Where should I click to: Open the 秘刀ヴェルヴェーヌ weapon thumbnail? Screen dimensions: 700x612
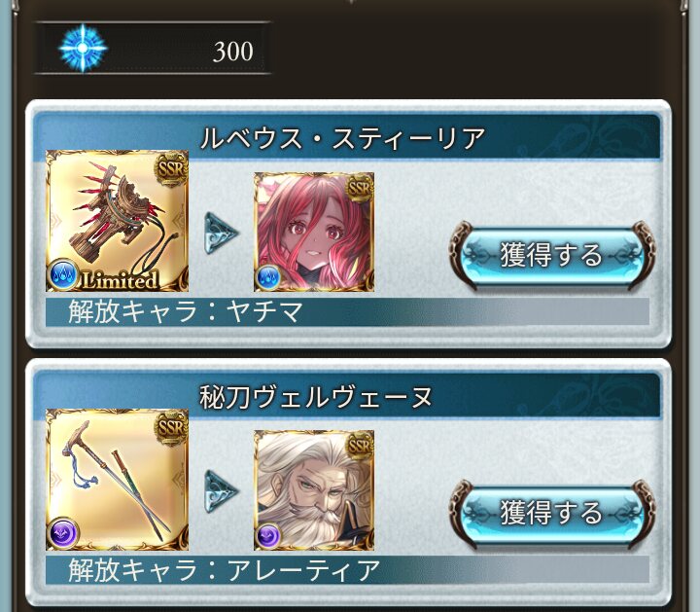[x=117, y=480]
